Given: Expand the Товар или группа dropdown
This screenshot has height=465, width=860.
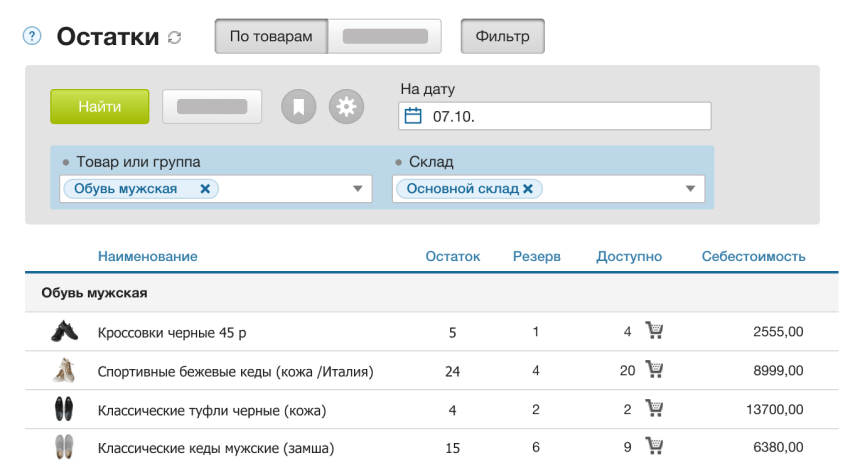Looking at the screenshot, I should click(x=357, y=189).
